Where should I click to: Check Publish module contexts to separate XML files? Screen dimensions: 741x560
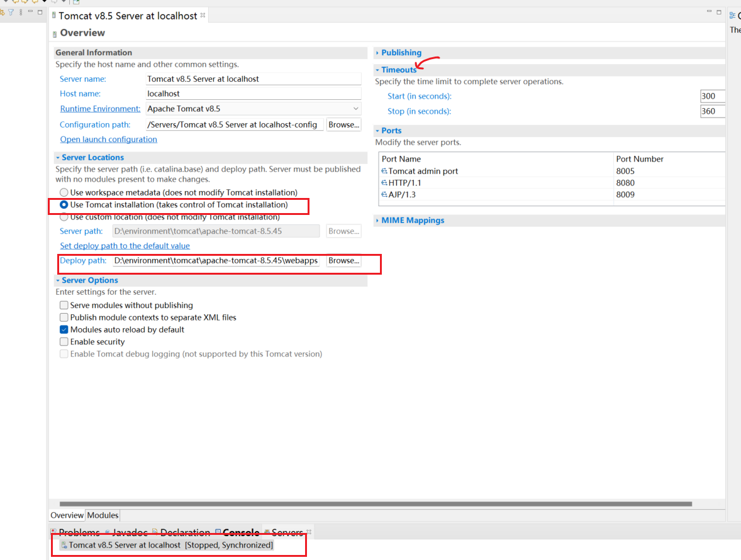pyautogui.click(x=64, y=318)
